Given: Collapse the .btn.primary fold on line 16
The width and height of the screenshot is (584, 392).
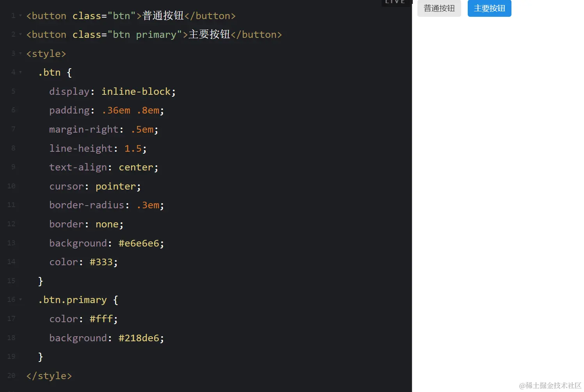Looking at the screenshot, I should click(20, 300).
